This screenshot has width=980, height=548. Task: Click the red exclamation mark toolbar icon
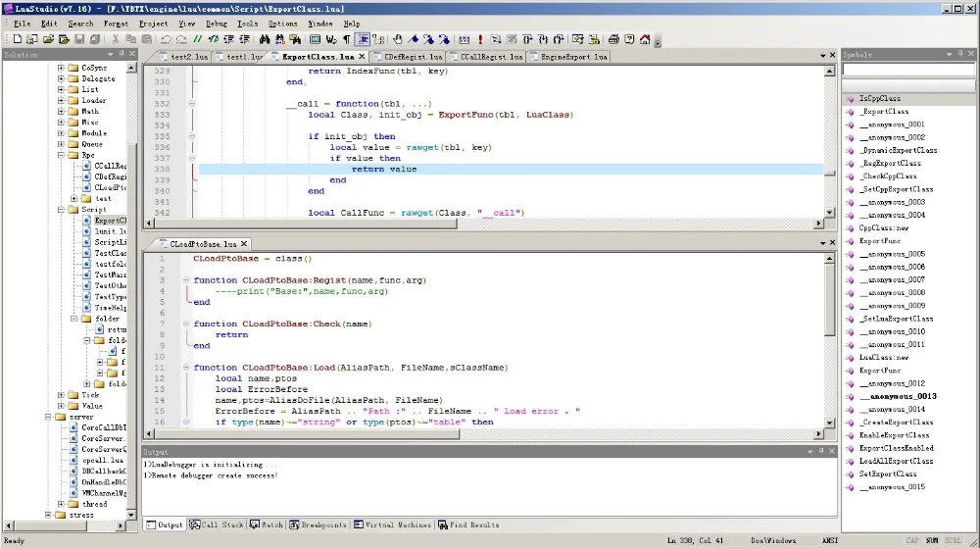pos(480,39)
